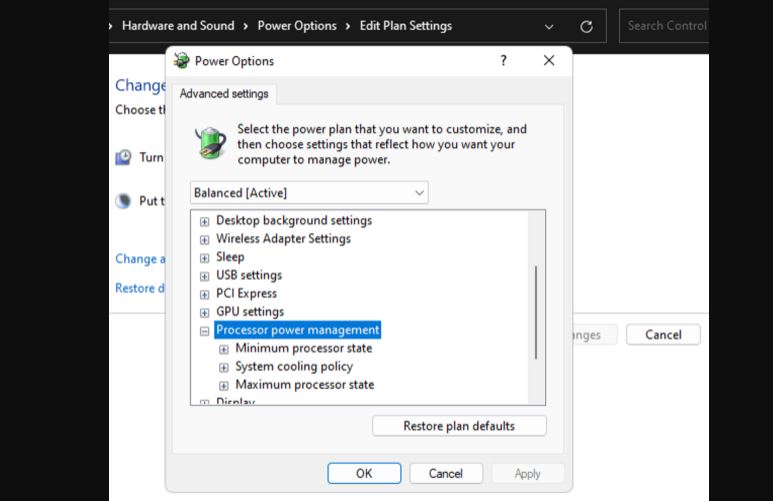Close the Power Options dialog
This screenshot has height=501, width=773.
pos(549,60)
